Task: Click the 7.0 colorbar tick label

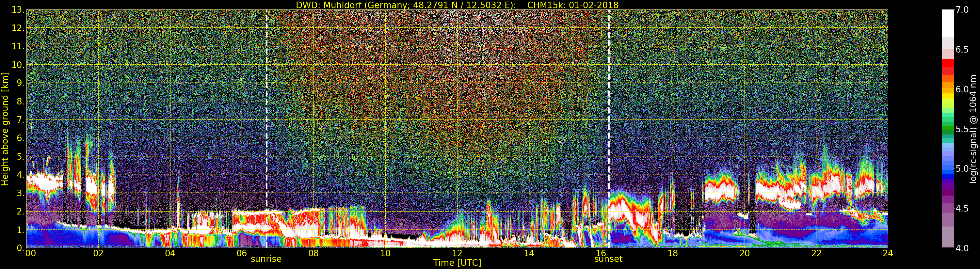Action: (962, 10)
